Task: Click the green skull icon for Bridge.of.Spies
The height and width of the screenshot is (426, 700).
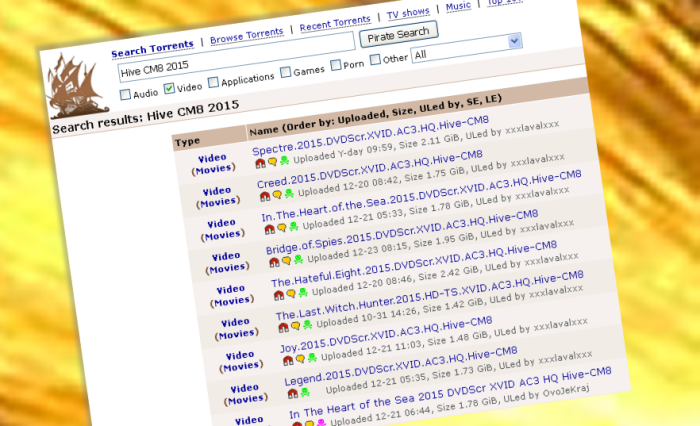Action: 299,259
